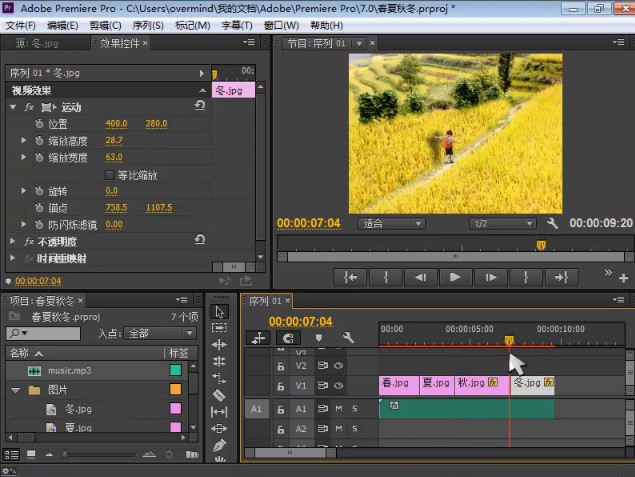Click the Ripple Edit tool

tap(220, 345)
